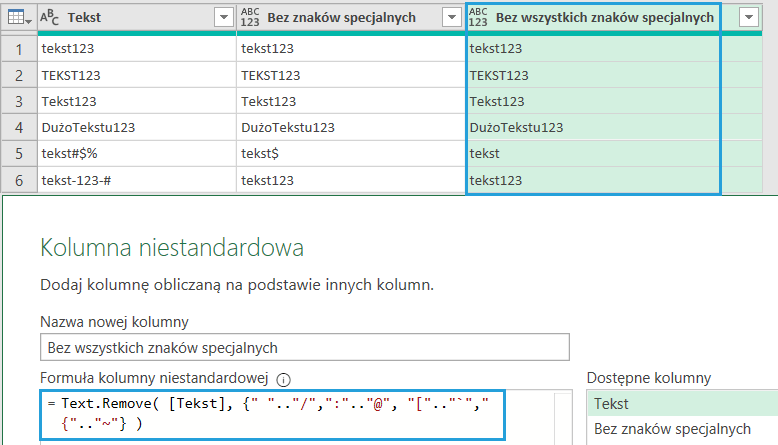Click the info icon beside formula label
The image size is (778, 445).
point(283,379)
